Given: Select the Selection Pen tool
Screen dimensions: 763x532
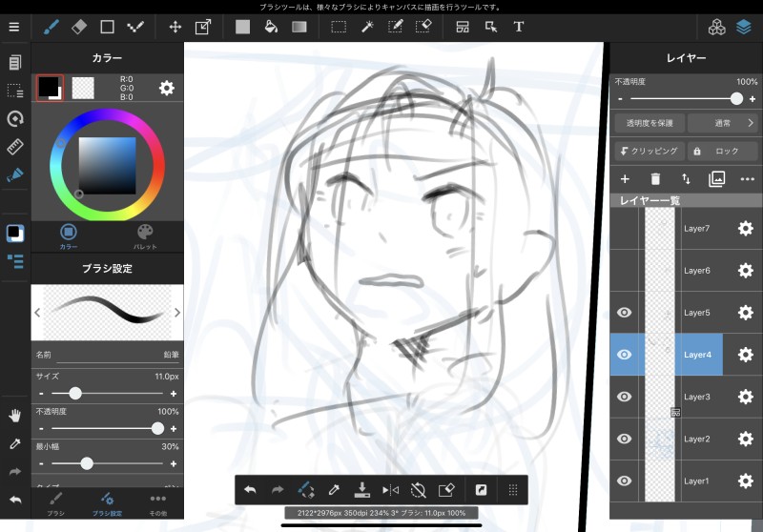Looking at the screenshot, I should click(x=395, y=27).
